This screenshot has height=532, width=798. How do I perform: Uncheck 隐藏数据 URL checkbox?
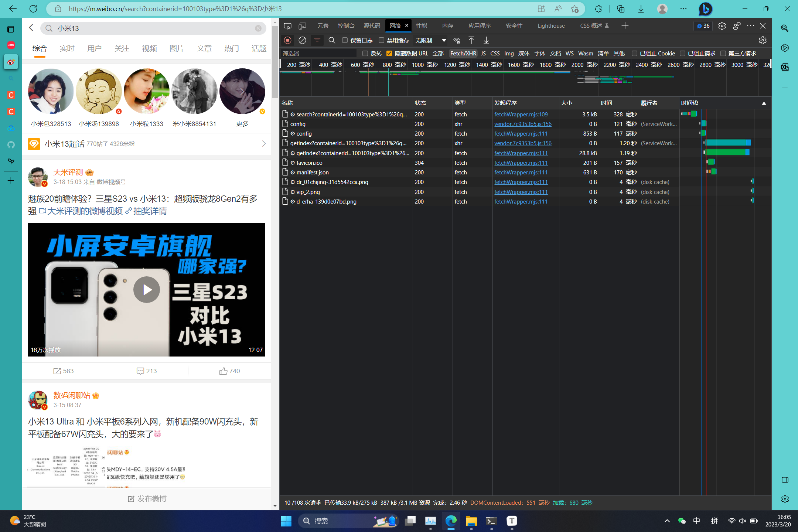click(389, 54)
